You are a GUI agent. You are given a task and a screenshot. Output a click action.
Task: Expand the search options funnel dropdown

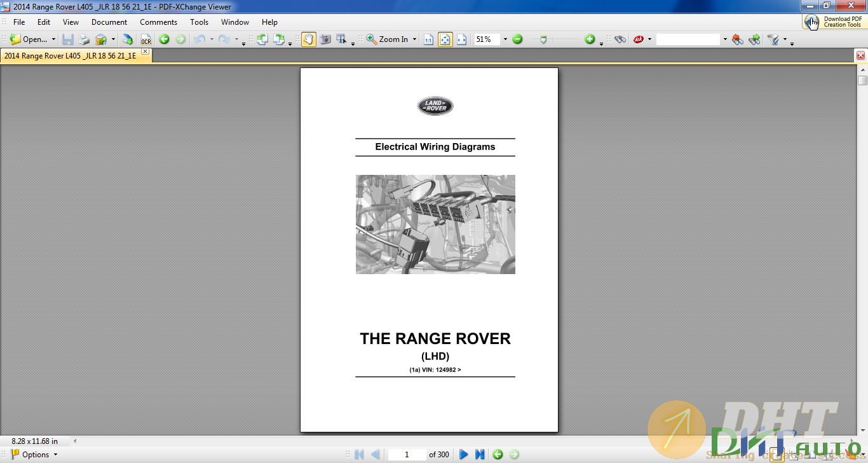tap(785, 39)
